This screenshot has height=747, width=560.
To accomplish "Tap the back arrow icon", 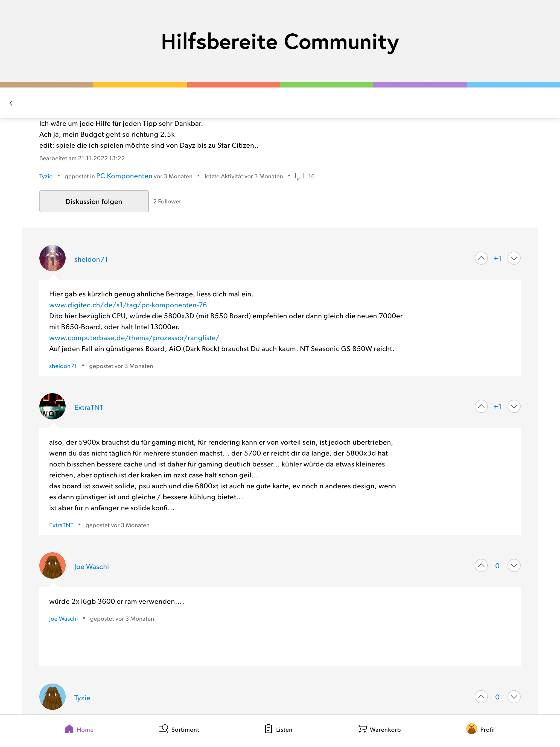I will point(13,103).
